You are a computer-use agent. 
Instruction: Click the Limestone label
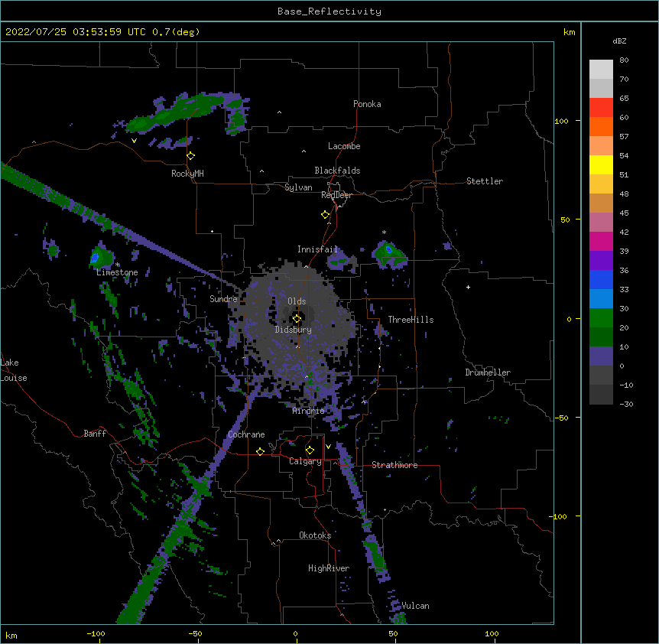click(117, 272)
